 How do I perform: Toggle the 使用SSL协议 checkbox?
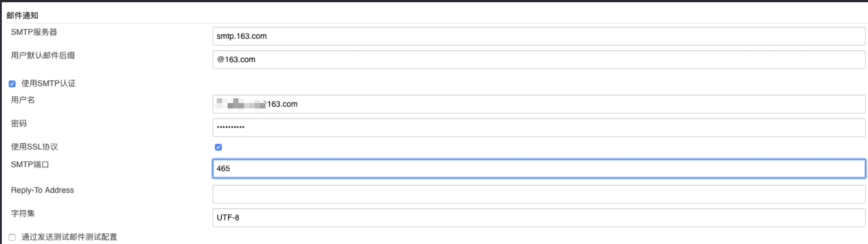[x=218, y=147]
